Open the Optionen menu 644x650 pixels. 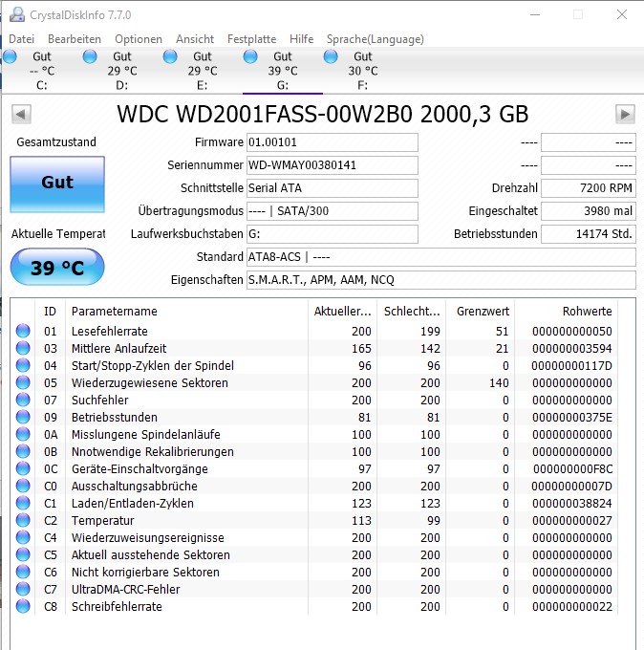click(x=139, y=39)
